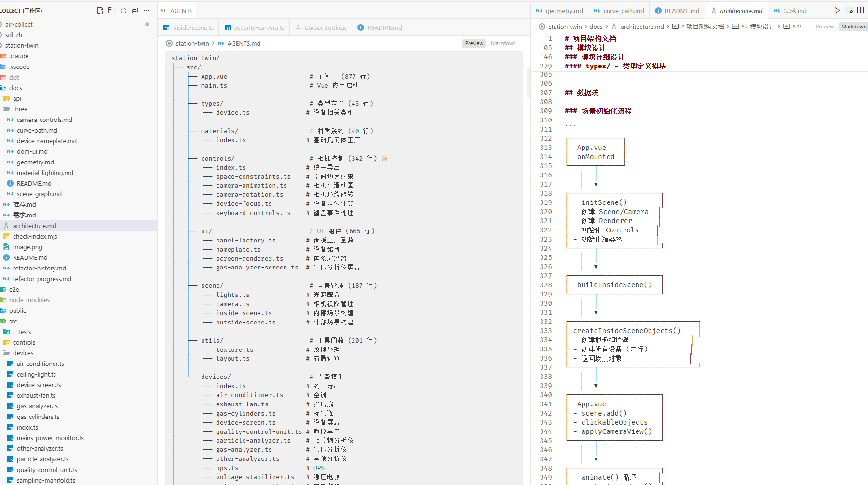Expand the api folder in explorer
The width and height of the screenshot is (868, 485).
pos(17,98)
